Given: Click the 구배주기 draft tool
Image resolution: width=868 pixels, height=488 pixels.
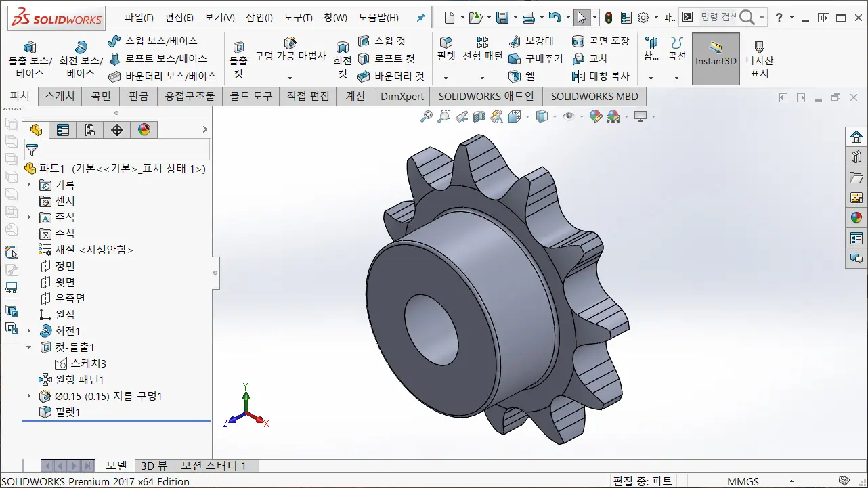Looking at the screenshot, I should pos(536,59).
